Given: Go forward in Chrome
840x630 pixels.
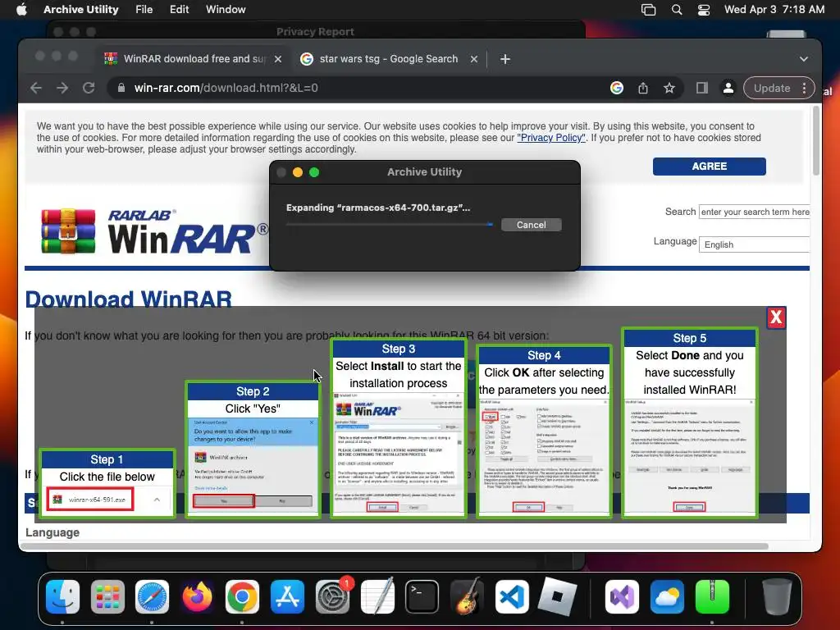Looking at the screenshot, I should pyautogui.click(x=62, y=88).
